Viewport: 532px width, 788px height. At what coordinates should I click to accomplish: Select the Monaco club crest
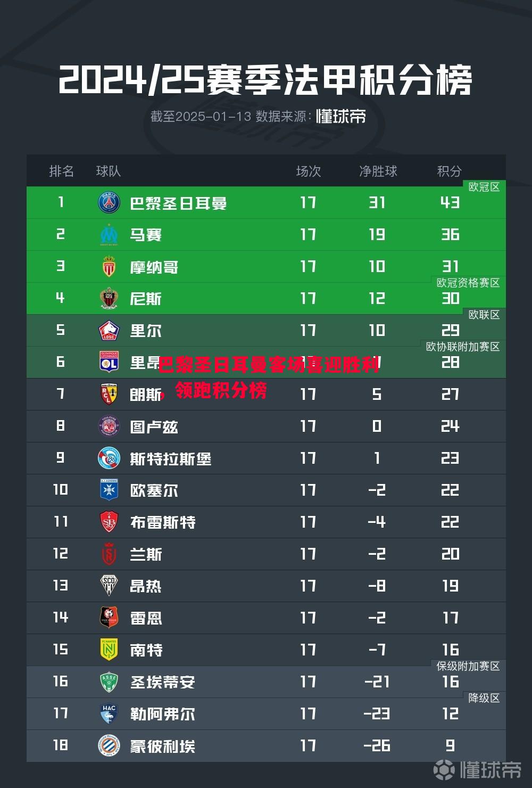tap(109, 267)
